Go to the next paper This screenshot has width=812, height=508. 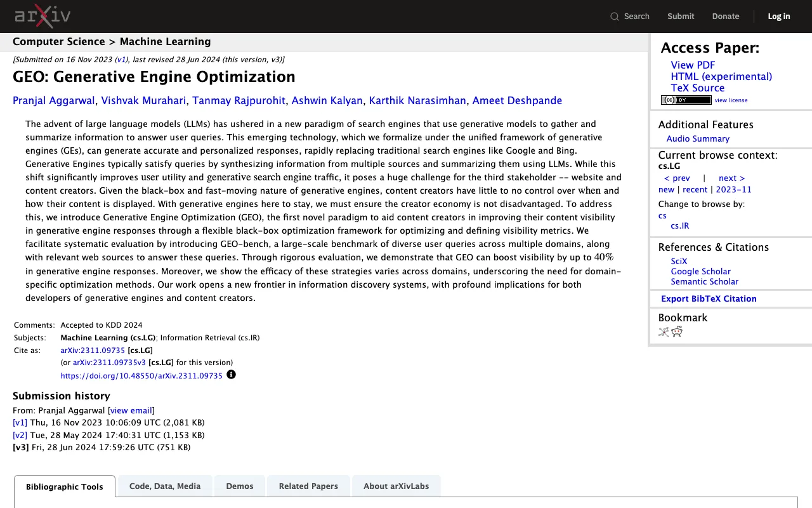pos(731,178)
